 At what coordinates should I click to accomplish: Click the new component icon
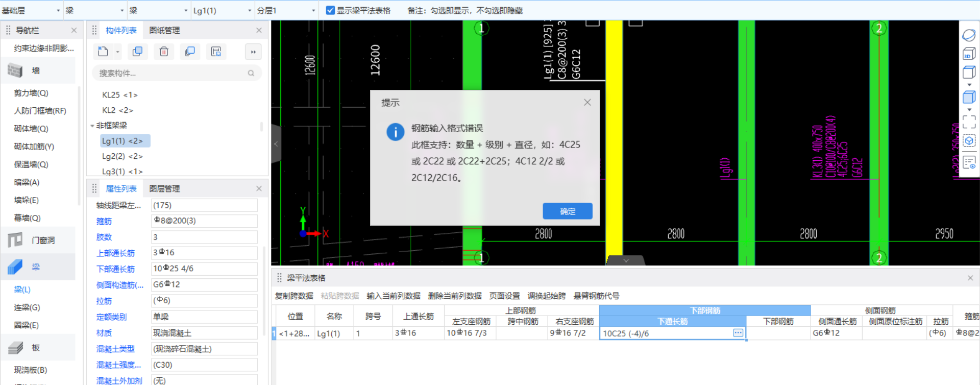pyautogui.click(x=103, y=52)
